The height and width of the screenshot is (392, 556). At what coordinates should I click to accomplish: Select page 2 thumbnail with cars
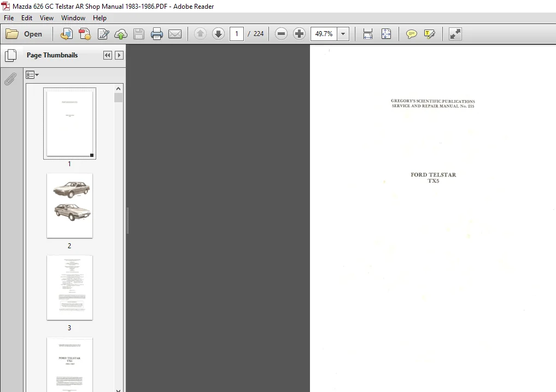(69, 206)
